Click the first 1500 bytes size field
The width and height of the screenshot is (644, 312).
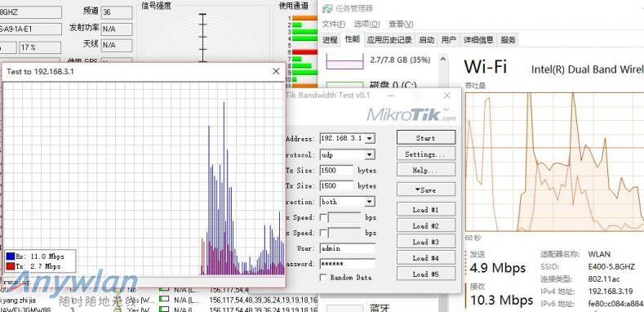coord(336,170)
